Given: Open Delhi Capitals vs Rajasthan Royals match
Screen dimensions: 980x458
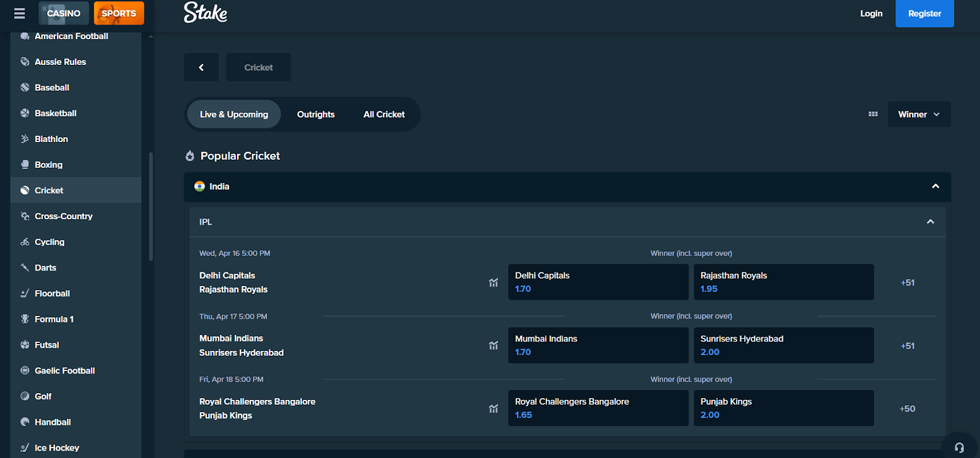Looking at the screenshot, I should point(233,282).
